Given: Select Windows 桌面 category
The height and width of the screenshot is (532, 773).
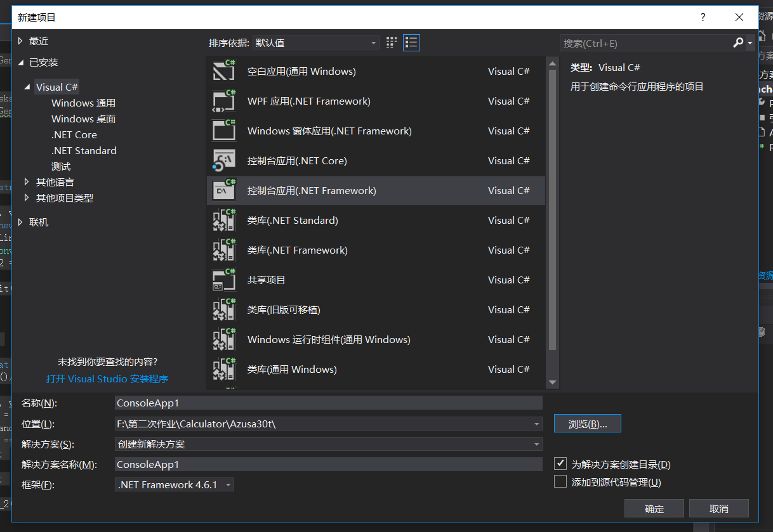Looking at the screenshot, I should pyautogui.click(x=83, y=119).
